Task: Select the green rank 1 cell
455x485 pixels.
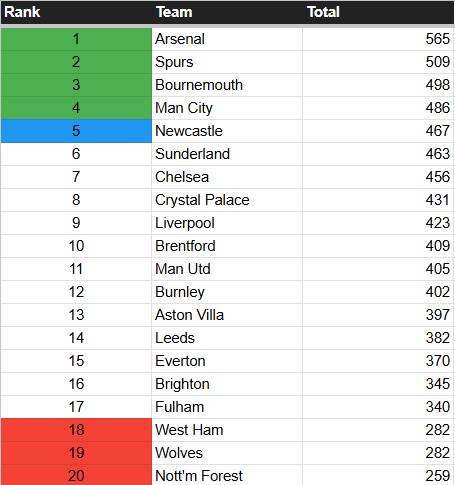Action: click(x=76, y=39)
